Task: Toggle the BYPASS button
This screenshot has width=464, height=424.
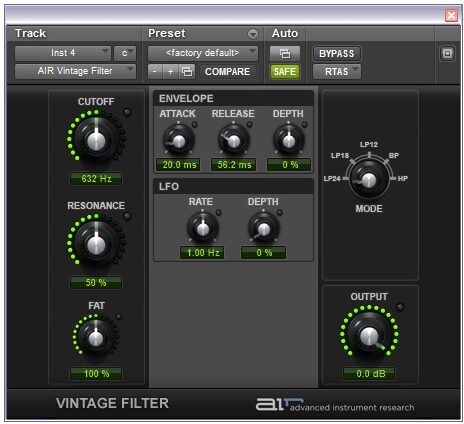Action: [337, 53]
